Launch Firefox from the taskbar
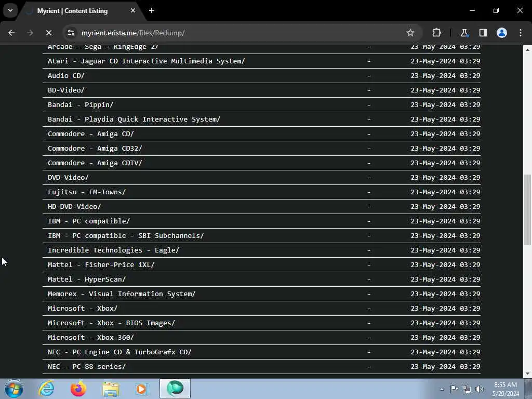This screenshot has width=532, height=399. (78, 389)
